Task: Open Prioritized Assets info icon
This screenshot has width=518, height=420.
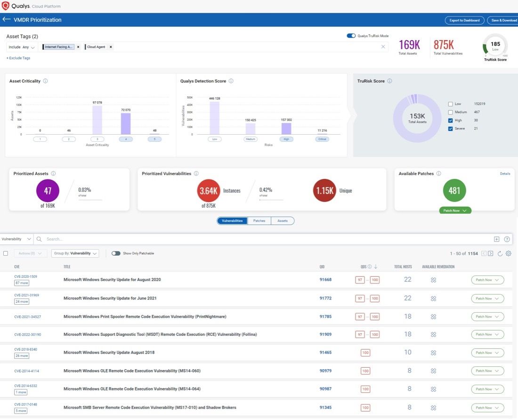Action: [x=53, y=174]
